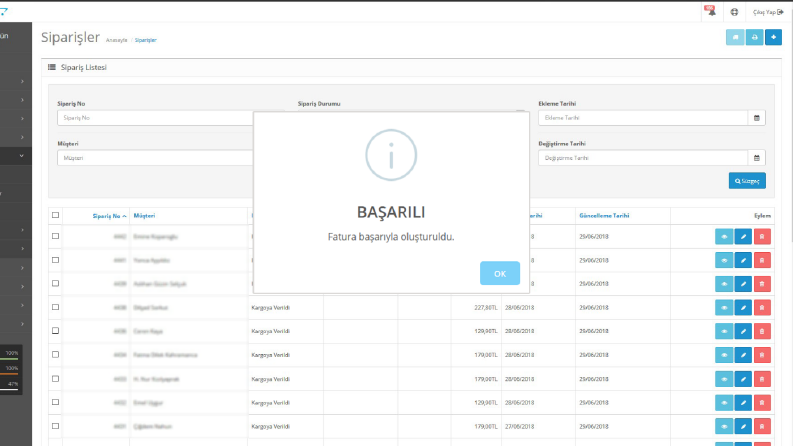
Task: View the first order with eye icon
Action: click(x=724, y=236)
